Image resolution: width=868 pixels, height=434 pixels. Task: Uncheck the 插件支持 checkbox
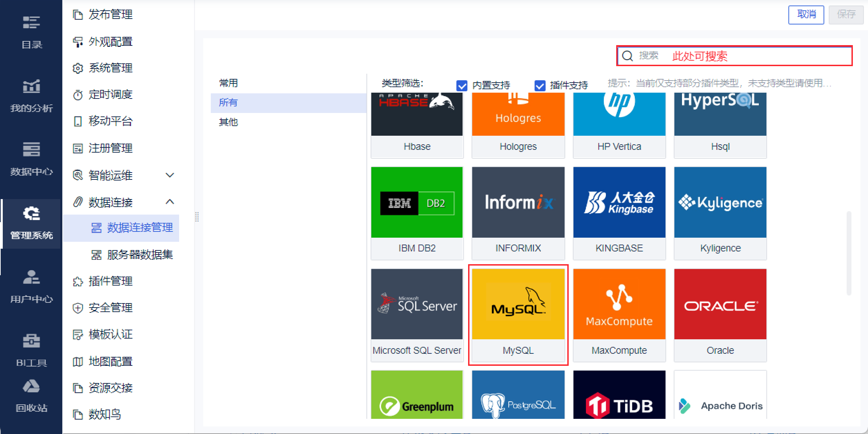540,85
